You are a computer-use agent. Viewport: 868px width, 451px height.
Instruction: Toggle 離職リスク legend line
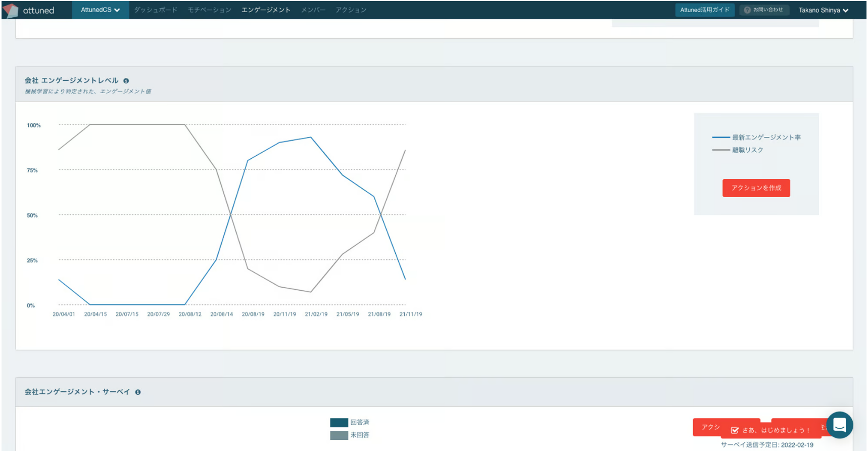pyautogui.click(x=738, y=150)
